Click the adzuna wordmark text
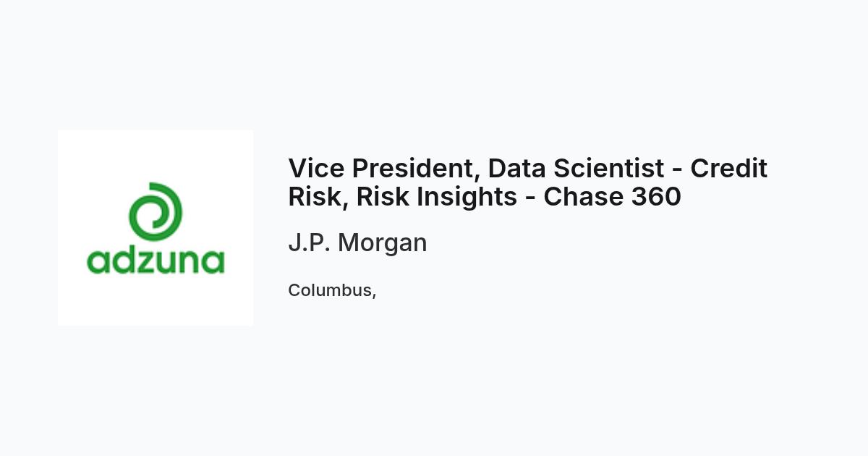The image size is (868, 456). (x=156, y=258)
